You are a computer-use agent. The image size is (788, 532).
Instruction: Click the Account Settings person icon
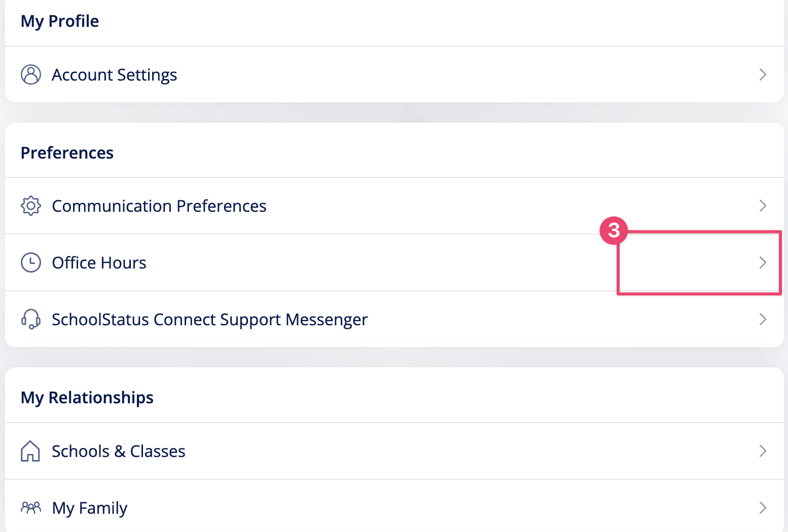click(x=31, y=74)
